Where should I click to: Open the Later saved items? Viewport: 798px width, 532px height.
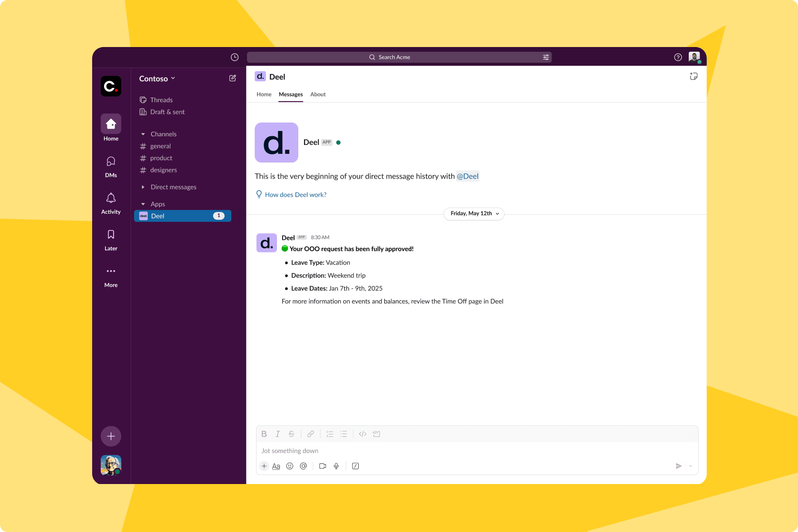(111, 240)
